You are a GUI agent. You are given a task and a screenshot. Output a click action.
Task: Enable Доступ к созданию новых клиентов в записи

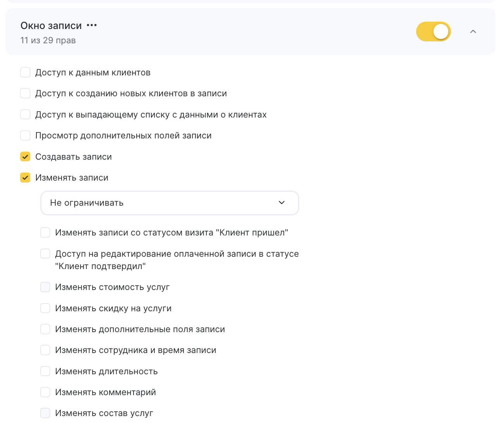point(25,94)
